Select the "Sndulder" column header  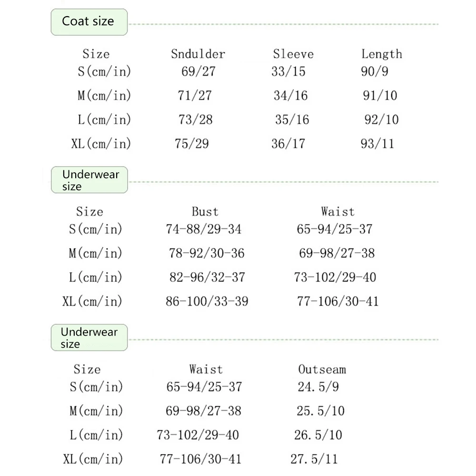point(198,54)
